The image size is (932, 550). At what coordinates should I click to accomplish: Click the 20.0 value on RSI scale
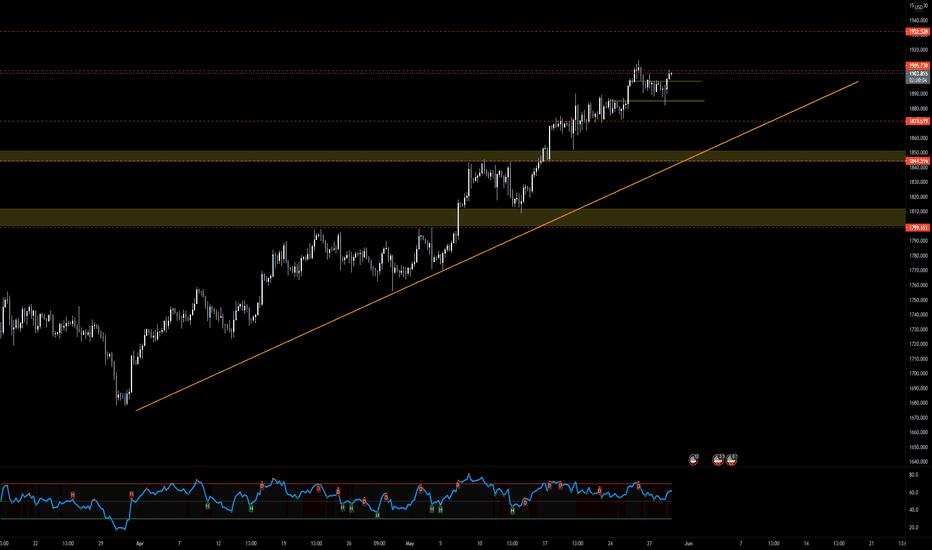(x=914, y=527)
